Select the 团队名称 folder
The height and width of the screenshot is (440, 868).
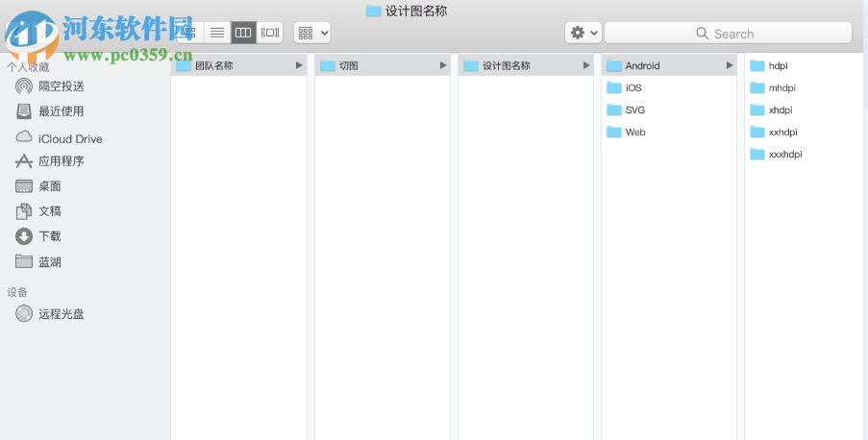click(238, 66)
